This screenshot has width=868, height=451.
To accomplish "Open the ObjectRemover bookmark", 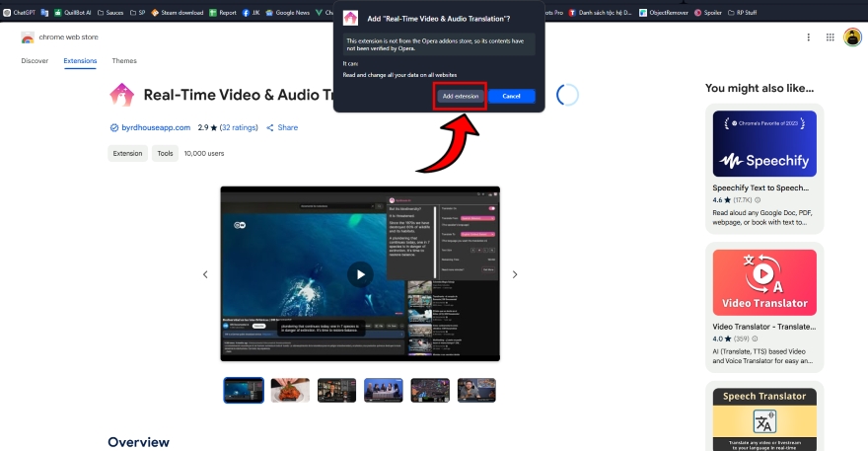I will [663, 12].
